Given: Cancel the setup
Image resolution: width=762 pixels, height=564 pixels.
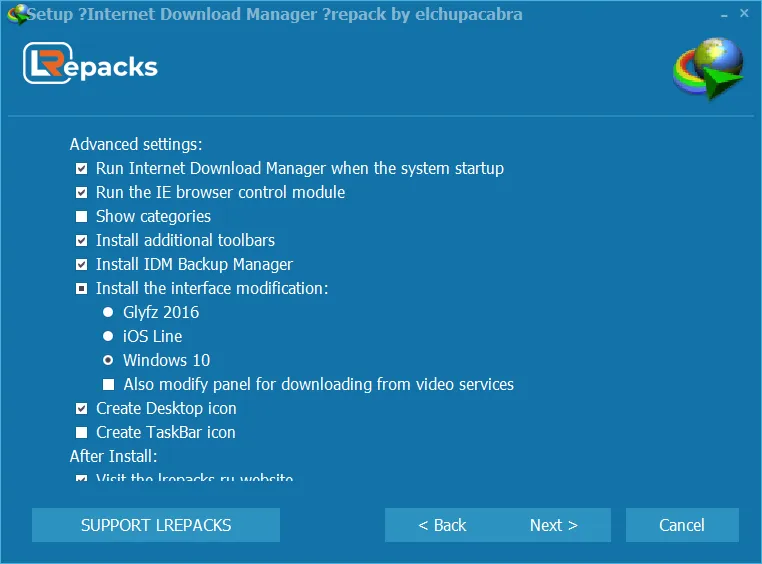Looking at the screenshot, I should [x=682, y=525].
